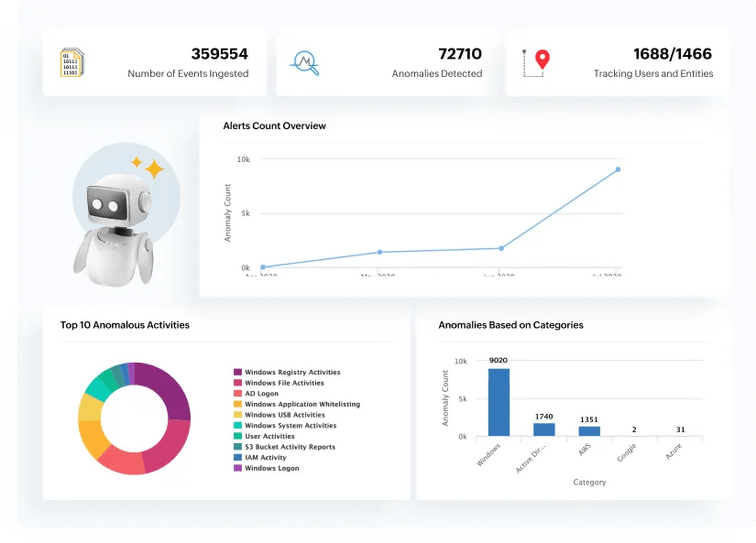756x543 pixels.
Task: Click the IAM Activity legend swatch
Action: [x=237, y=457]
